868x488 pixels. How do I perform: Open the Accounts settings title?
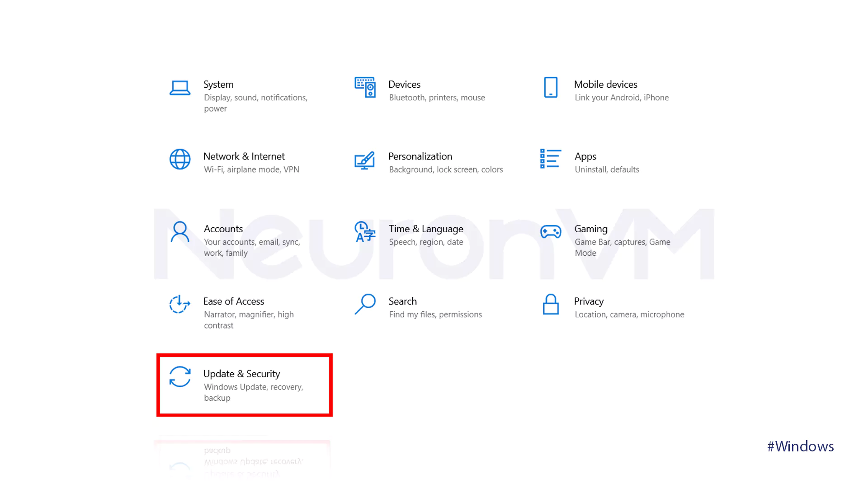click(223, 229)
